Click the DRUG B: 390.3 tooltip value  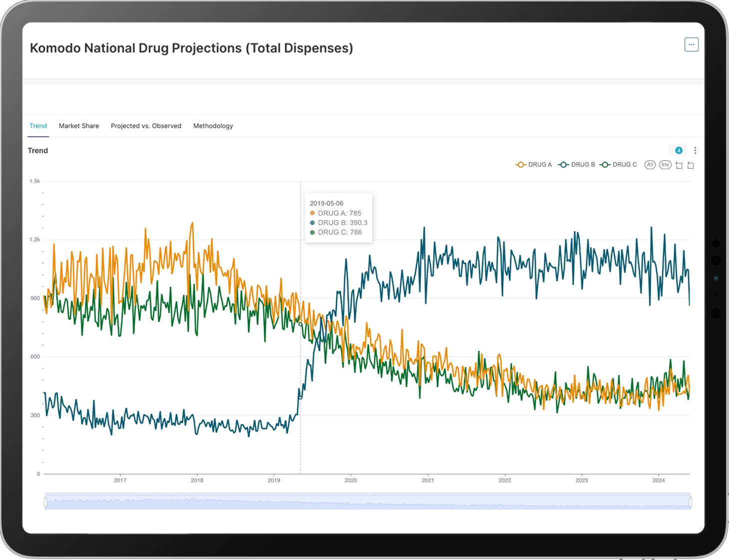pyautogui.click(x=338, y=223)
